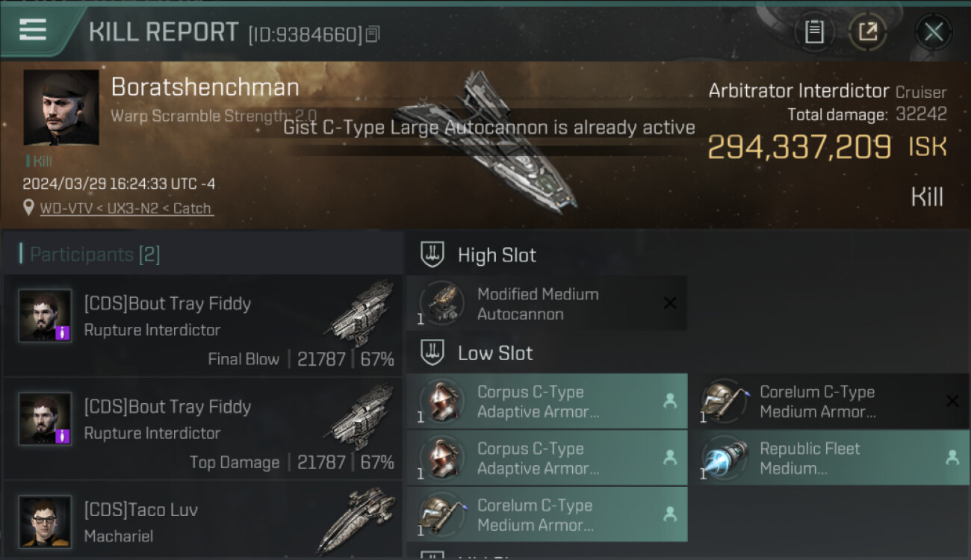Select the Low Slot section header
The height and width of the screenshot is (560, 971).
tap(495, 353)
